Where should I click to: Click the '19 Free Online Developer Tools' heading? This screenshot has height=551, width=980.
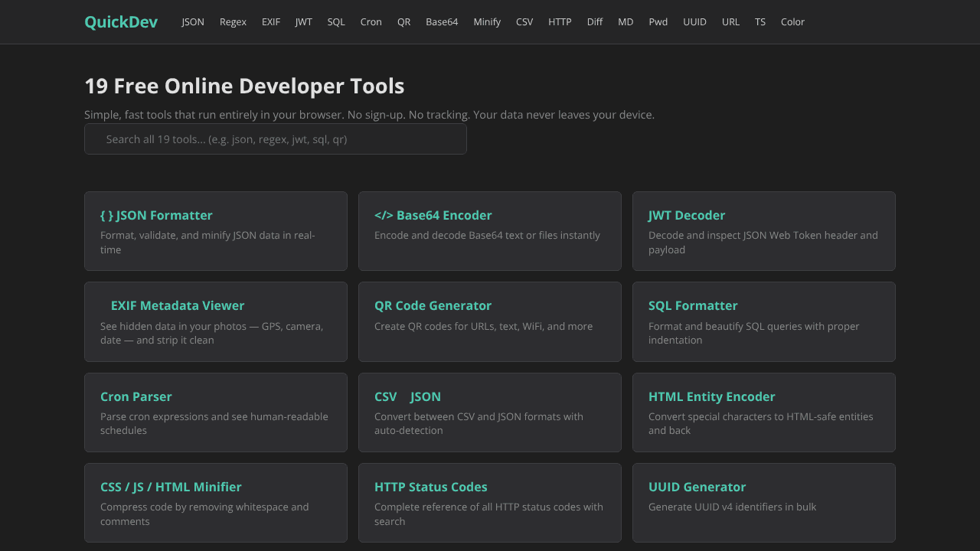tap(244, 86)
